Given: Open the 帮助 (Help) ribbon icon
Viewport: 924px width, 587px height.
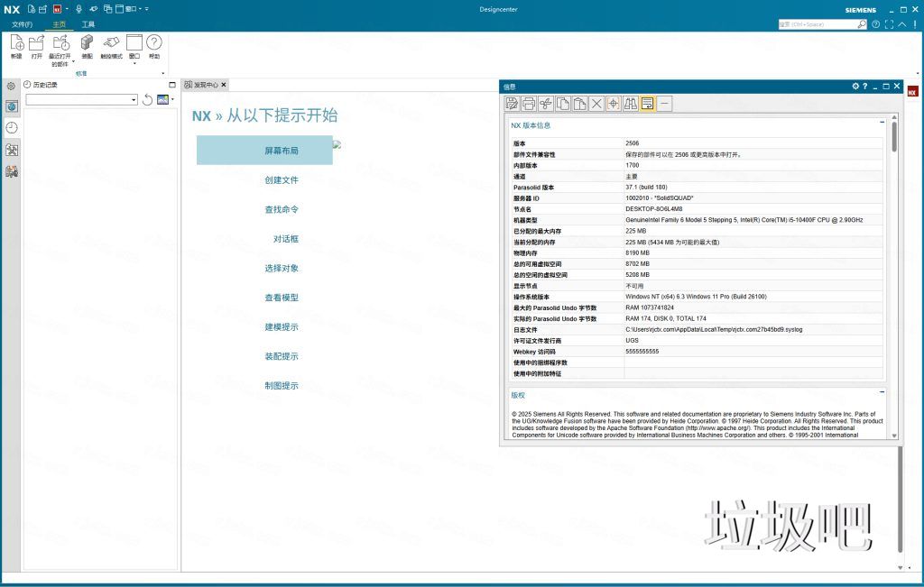Looking at the screenshot, I should 154,42.
